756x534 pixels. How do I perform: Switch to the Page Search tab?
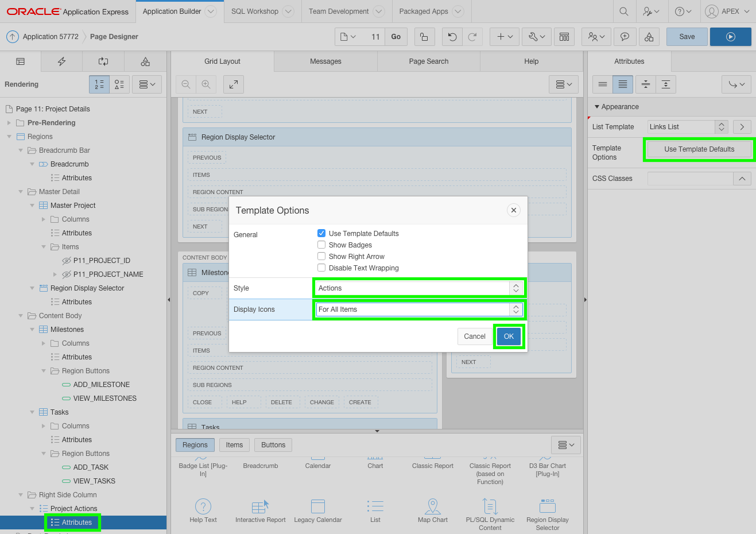[x=428, y=61]
